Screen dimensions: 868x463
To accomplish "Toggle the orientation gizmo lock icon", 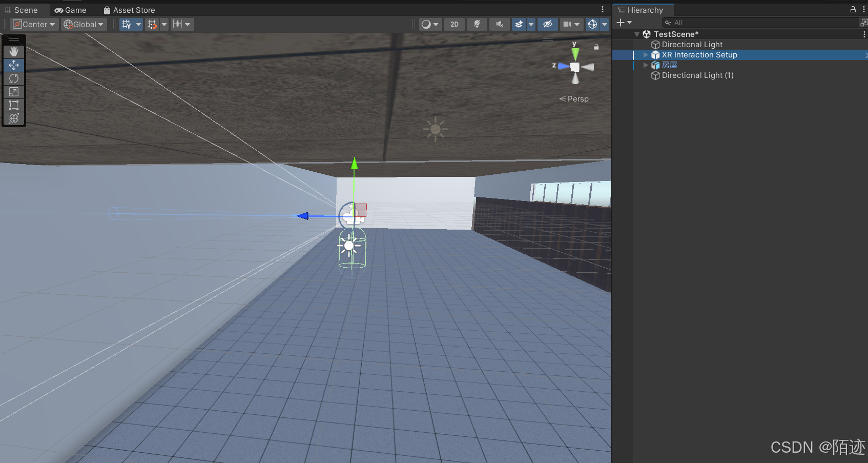I will click(x=596, y=47).
